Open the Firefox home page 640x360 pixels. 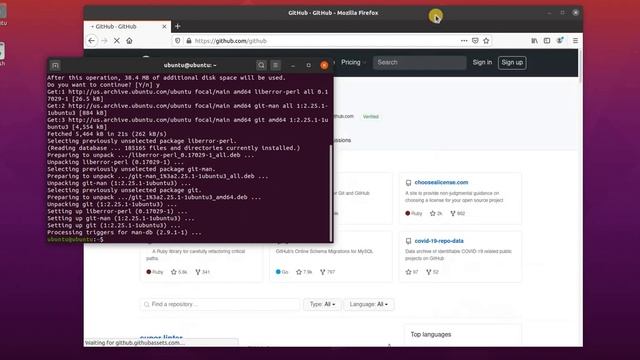click(x=129, y=41)
